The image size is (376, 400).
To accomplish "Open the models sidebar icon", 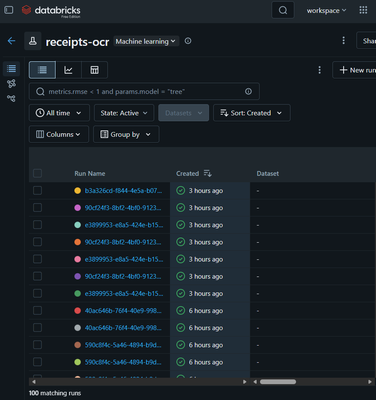I will [11, 83].
